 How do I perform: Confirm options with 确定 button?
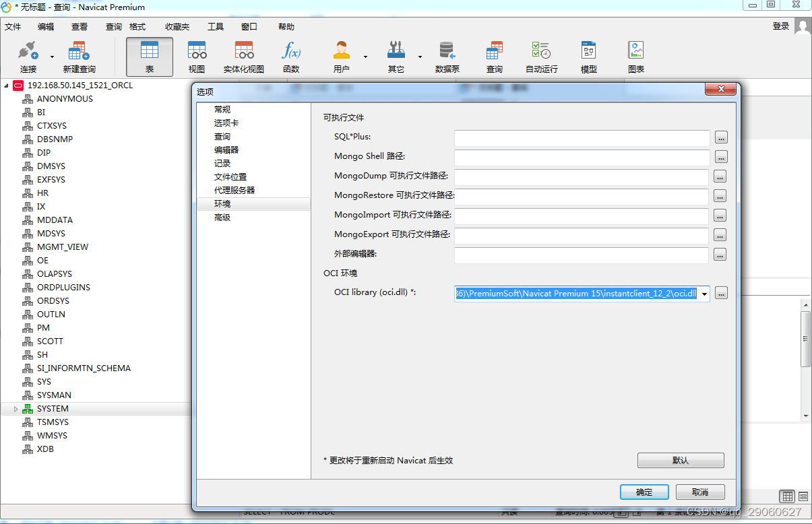click(x=644, y=492)
